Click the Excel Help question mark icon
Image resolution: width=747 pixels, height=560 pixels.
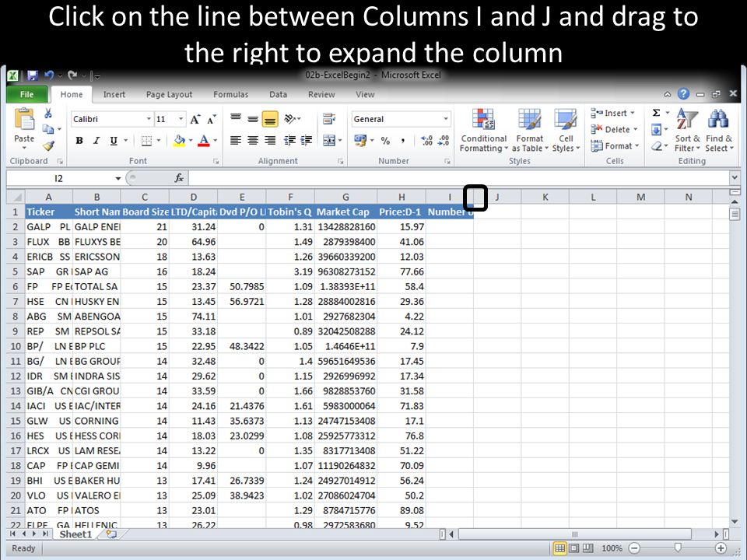[x=683, y=94]
